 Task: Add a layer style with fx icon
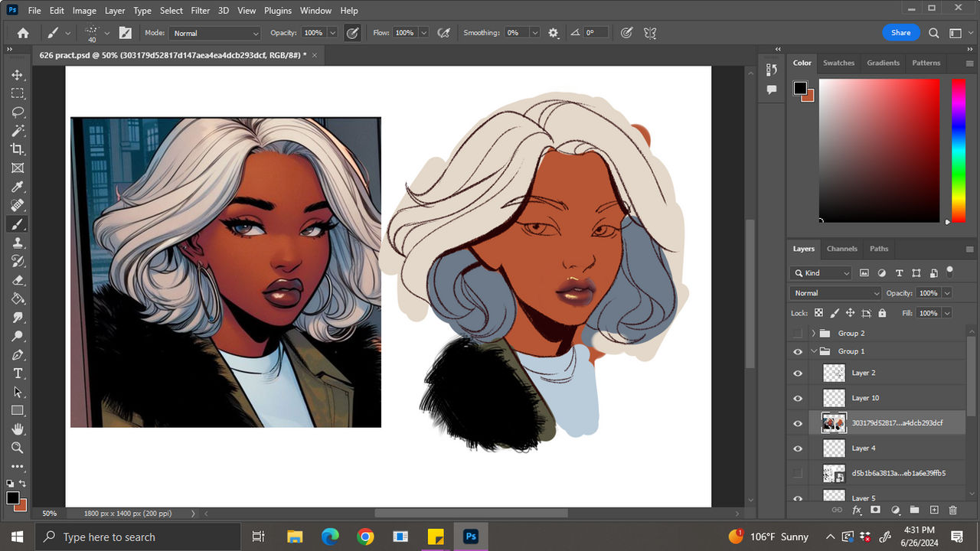point(856,510)
